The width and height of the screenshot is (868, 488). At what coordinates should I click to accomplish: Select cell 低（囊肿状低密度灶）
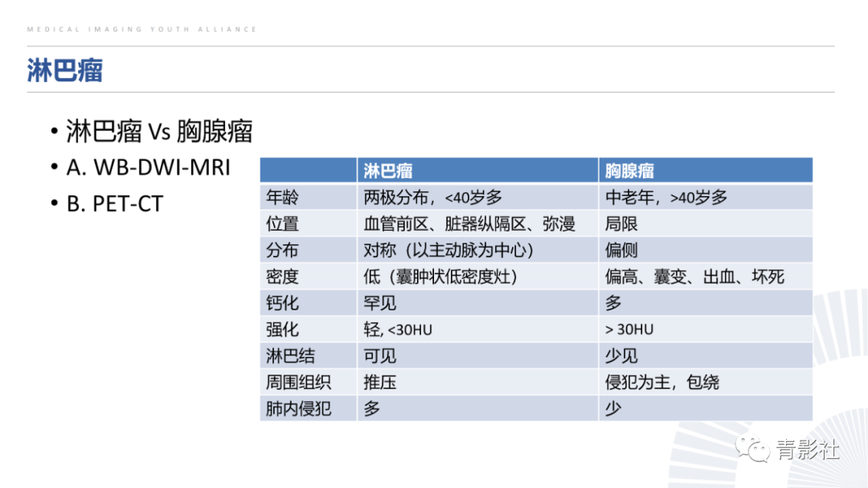(x=477, y=277)
